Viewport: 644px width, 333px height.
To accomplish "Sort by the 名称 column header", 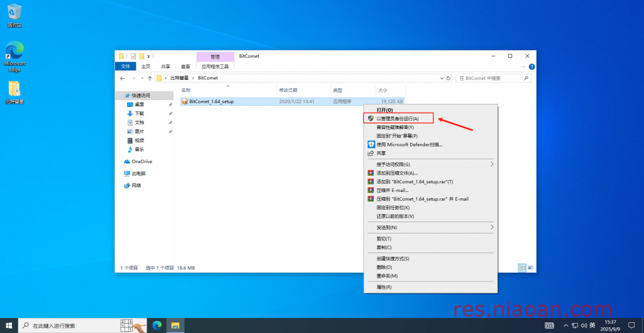I will point(228,90).
